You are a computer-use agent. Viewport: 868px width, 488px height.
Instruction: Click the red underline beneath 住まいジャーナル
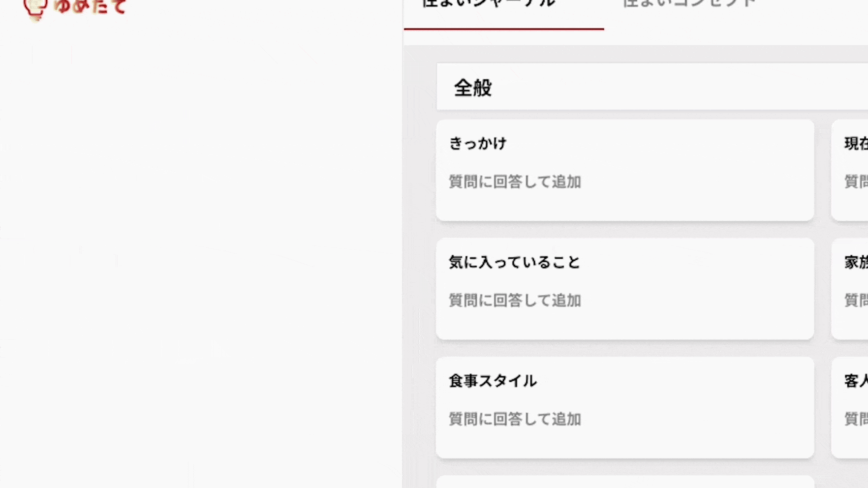504,29
